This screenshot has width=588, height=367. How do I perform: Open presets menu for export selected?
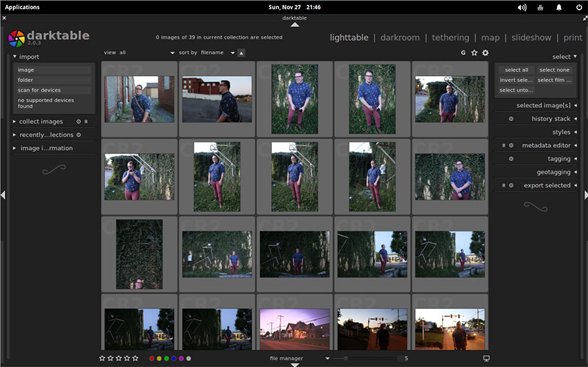pyautogui.click(x=504, y=185)
